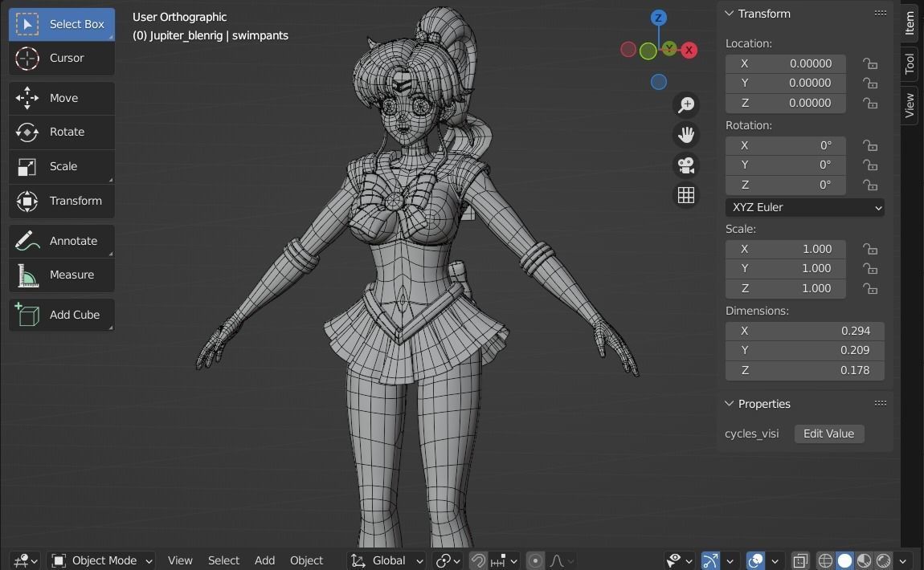
Task: Switch to solid viewport shading
Action: pyautogui.click(x=845, y=560)
